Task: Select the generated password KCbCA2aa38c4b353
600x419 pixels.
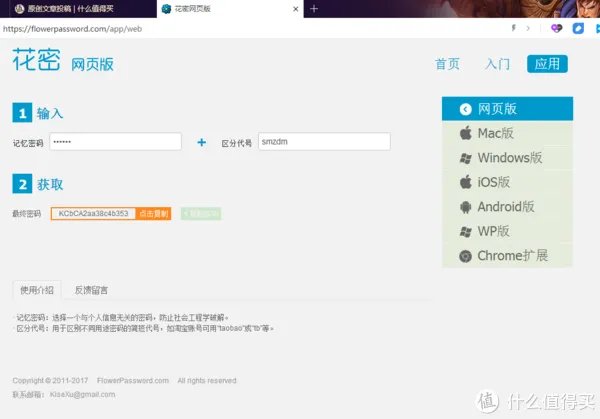Action: pos(93,214)
